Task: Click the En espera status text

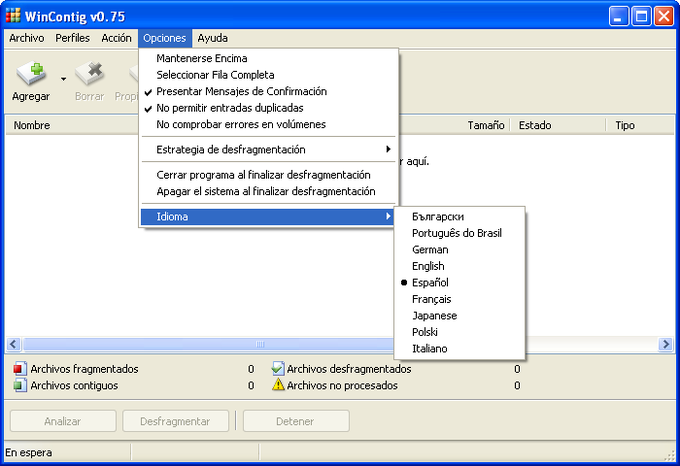Action: (x=29, y=453)
